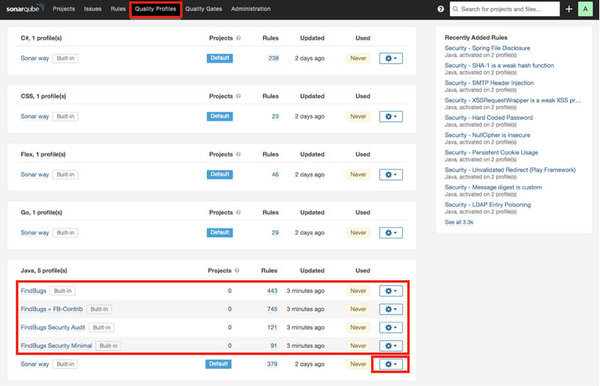
Task: Open the help question mark icon
Action: 441,9
